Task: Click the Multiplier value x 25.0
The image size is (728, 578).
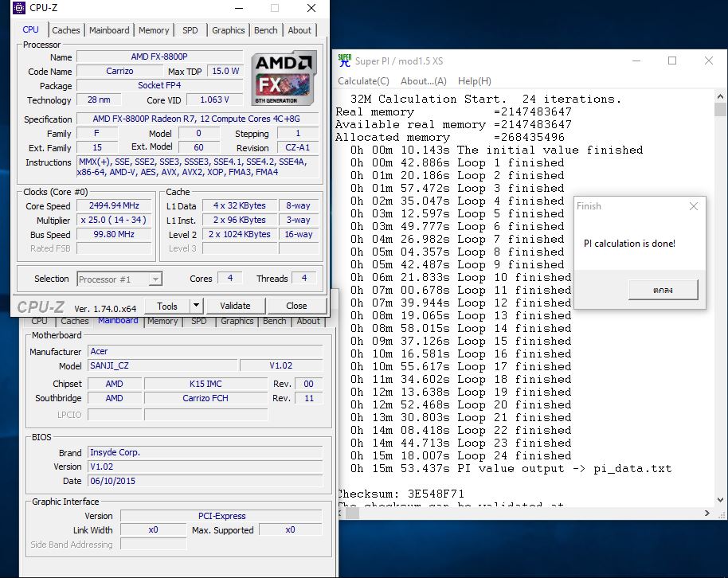Action: 114,220
